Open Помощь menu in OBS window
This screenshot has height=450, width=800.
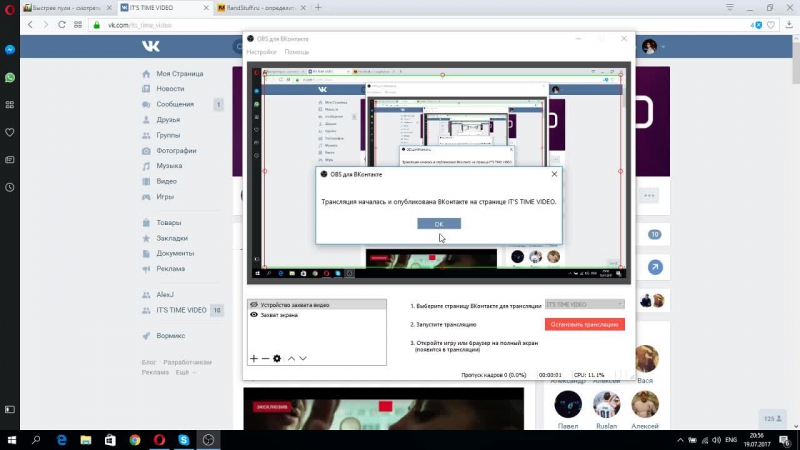point(296,52)
